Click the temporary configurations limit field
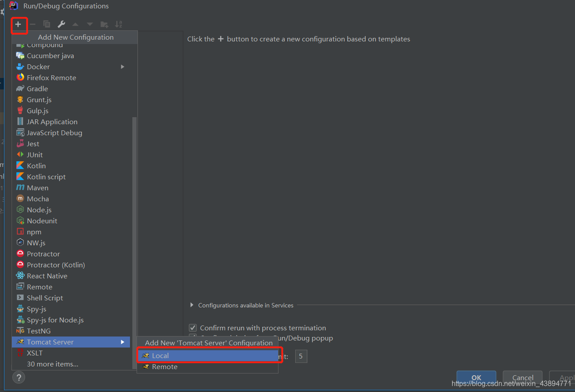Screen dimensions: 575x392 pyautogui.click(x=301, y=356)
